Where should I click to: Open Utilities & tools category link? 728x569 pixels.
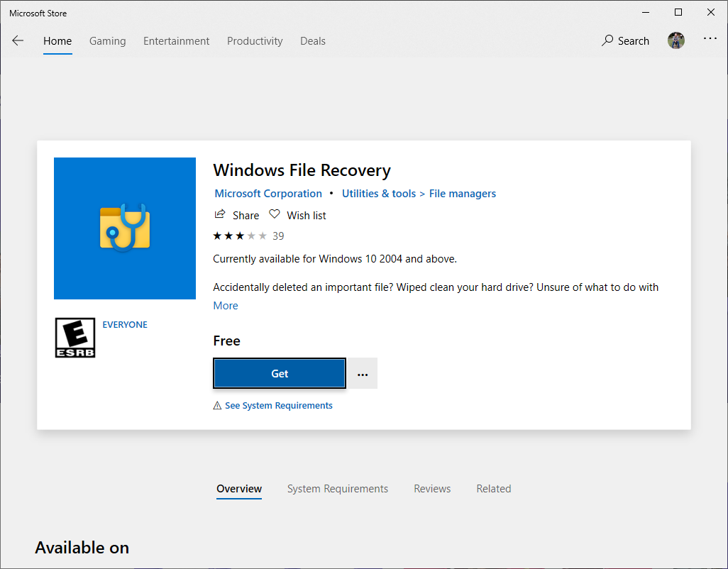click(x=379, y=194)
